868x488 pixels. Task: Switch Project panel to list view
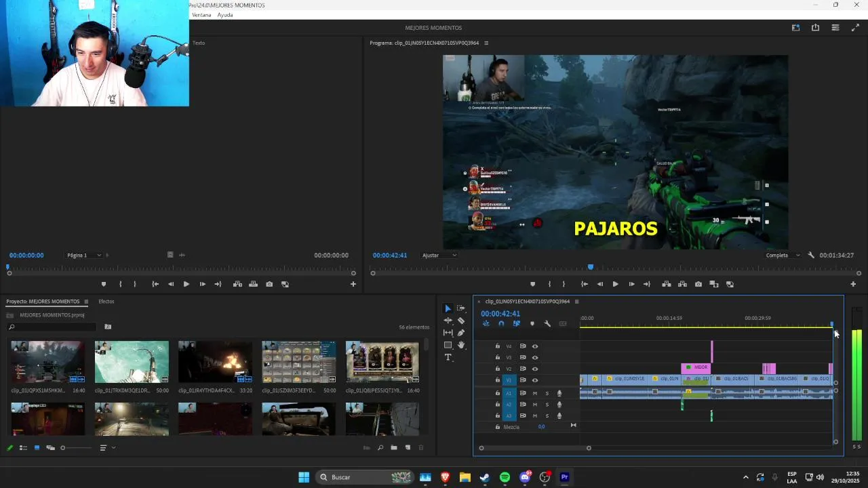[x=23, y=448]
